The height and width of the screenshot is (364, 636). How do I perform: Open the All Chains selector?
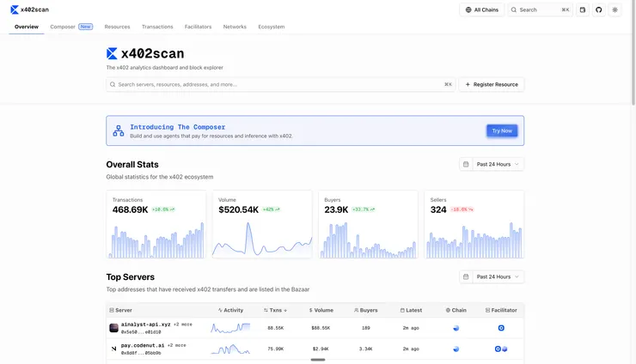(x=481, y=9)
